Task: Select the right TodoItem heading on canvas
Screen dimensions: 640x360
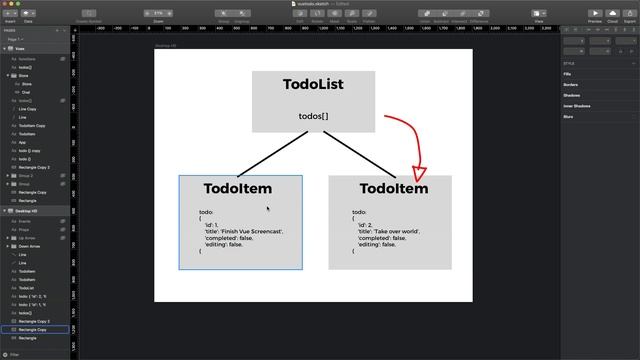Action: [394, 189]
